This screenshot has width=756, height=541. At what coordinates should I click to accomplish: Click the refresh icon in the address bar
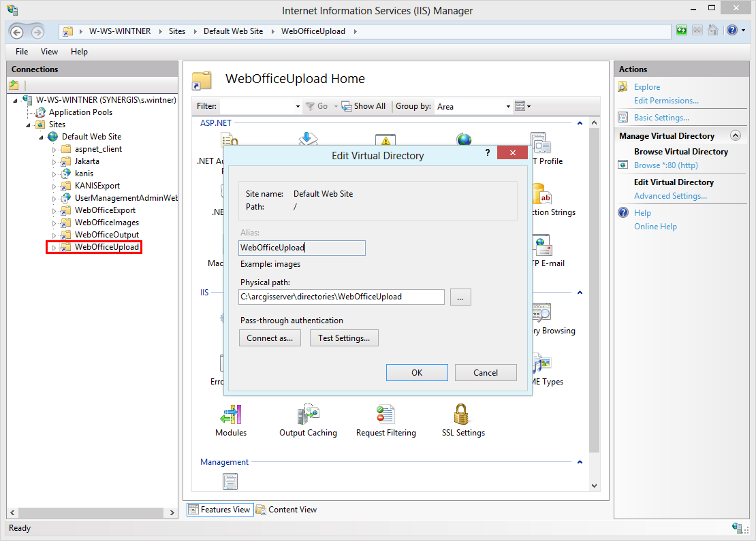pos(681,30)
